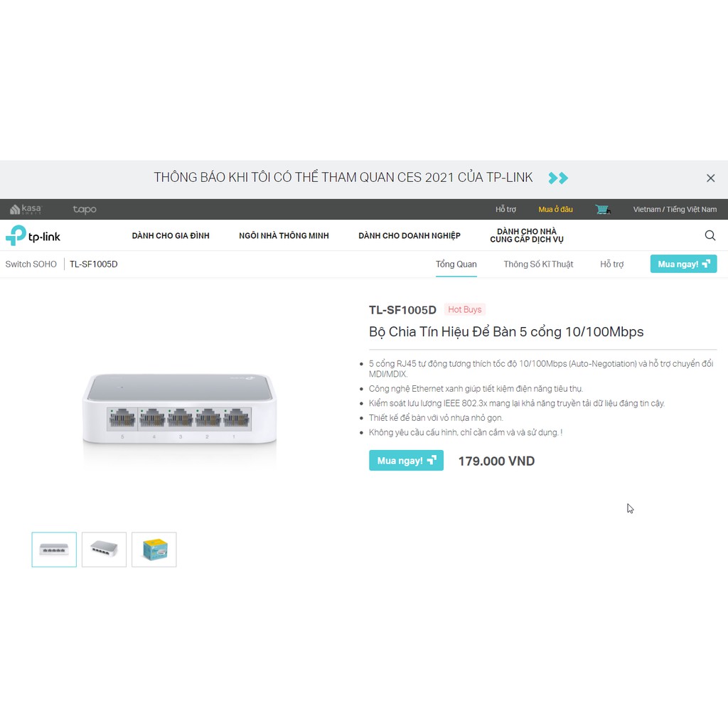Image resolution: width=728 pixels, height=728 pixels.
Task: Go to the tp-link home logo
Action: pos(33,235)
